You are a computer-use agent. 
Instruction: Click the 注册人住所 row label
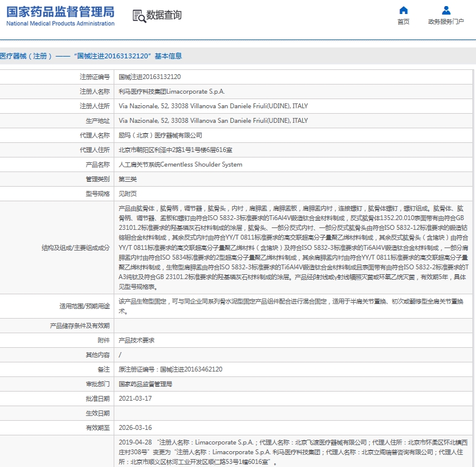click(x=95, y=106)
